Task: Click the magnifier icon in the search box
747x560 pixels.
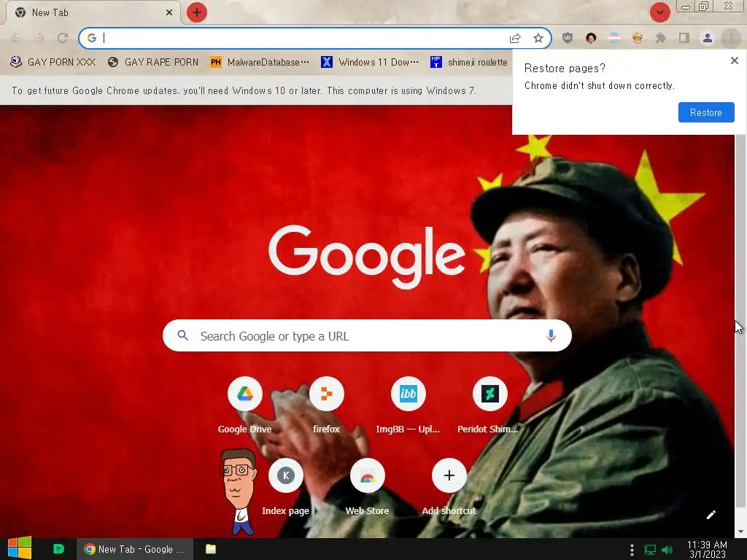Action: [182, 335]
